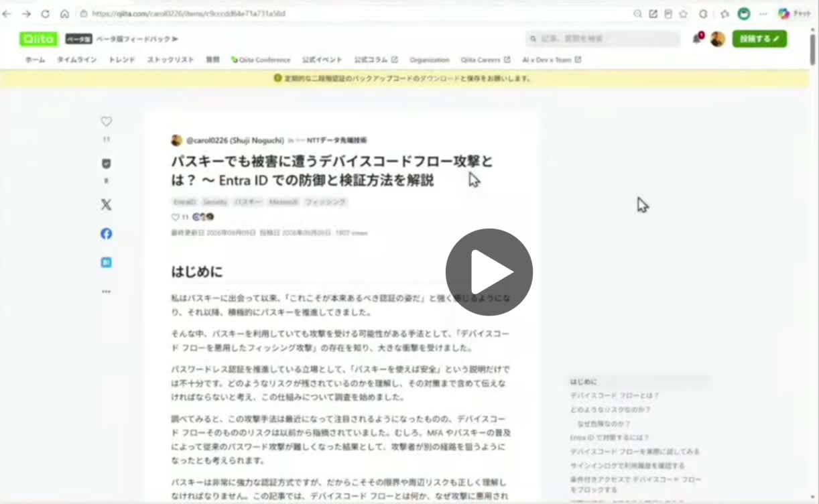Share via the Hatena bookmark icon

pyautogui.click(x=106, y=263)
